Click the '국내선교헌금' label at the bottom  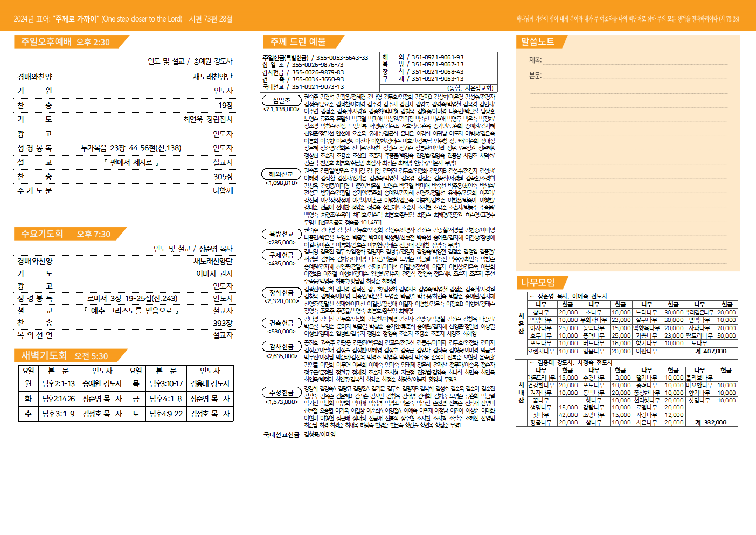point(281,435)
